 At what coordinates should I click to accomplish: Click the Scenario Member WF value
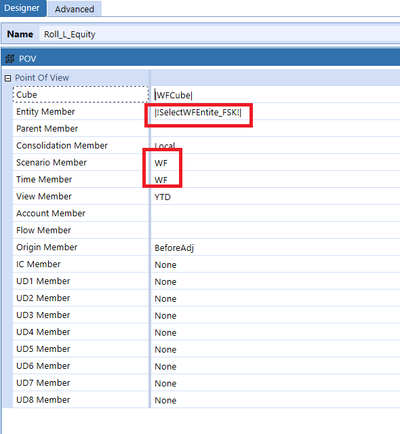(161, 163)
